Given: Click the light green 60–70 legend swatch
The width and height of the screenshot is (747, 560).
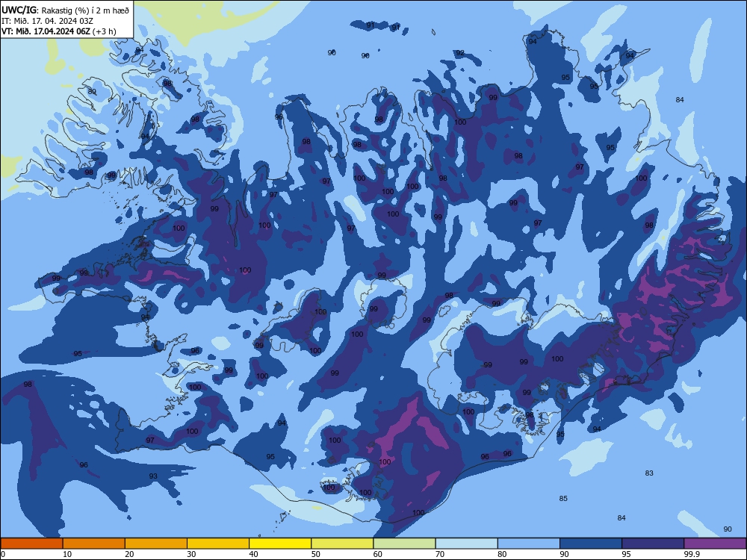Looking at the screenshot, I should point(404,544).
